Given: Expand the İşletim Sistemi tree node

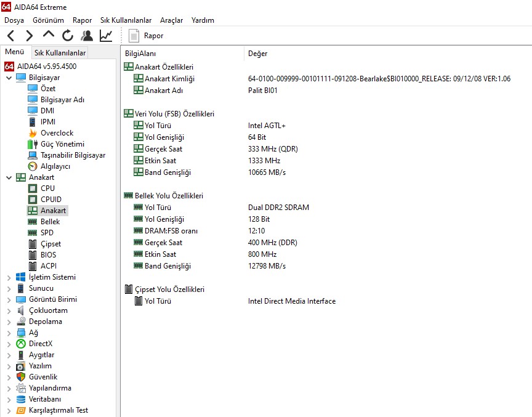Looking at the screenshot, I should point(9,277).
